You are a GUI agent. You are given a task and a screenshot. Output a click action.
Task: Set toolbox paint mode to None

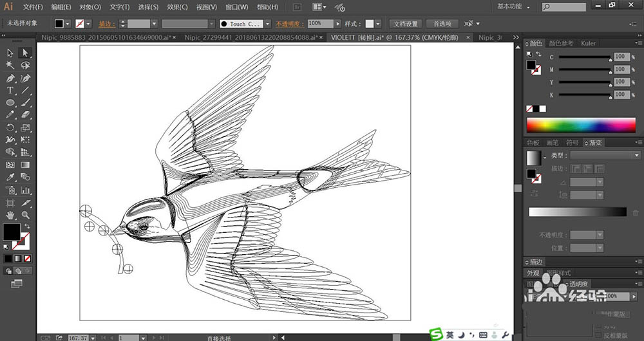coord(28,259)
